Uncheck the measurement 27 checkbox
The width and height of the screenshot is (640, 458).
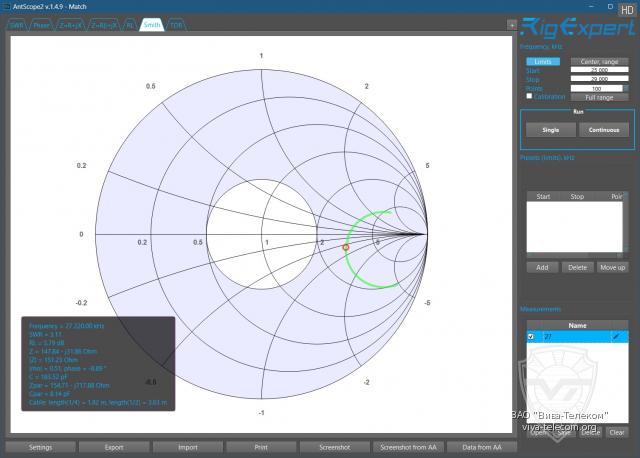531,338
